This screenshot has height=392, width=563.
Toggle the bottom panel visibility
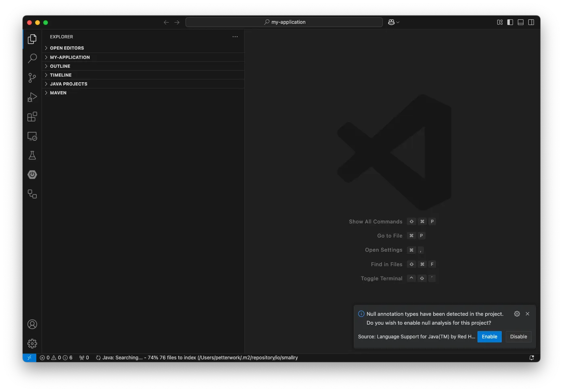pos(521,22)
